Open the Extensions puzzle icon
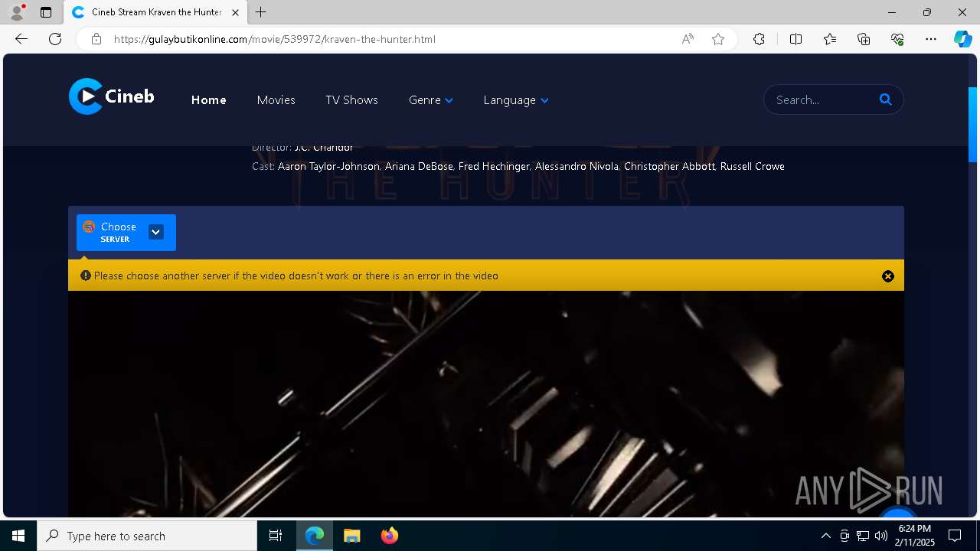The width and height of the screenshot is (980, 551). pyautogui.click(x=759, y=39)
